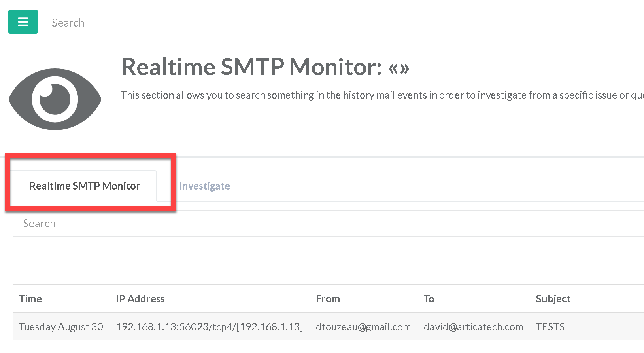Image resolution: width=644 pixels, height=353 pixels.
Task: Sort by the Subject column header
Action: [553, 299]
